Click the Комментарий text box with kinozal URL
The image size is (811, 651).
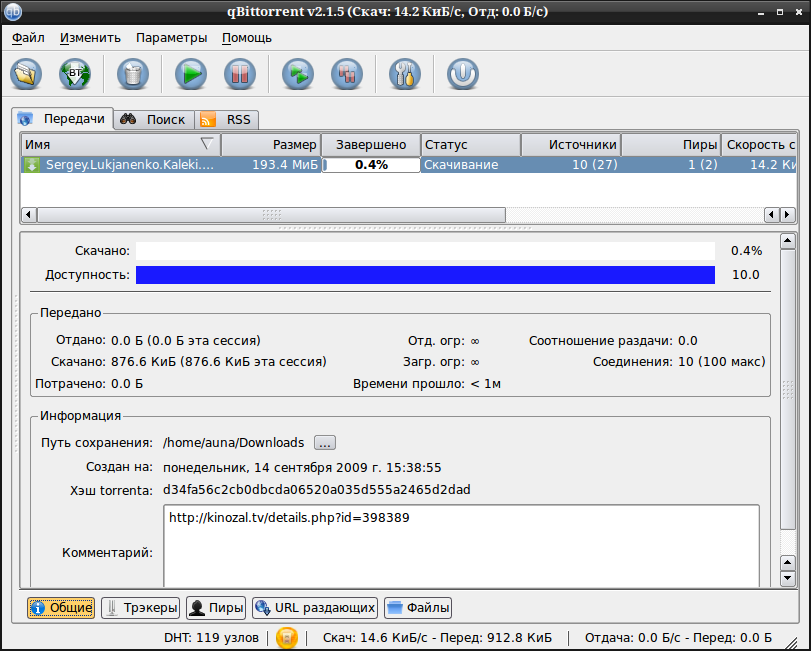(x=461, y=546)
